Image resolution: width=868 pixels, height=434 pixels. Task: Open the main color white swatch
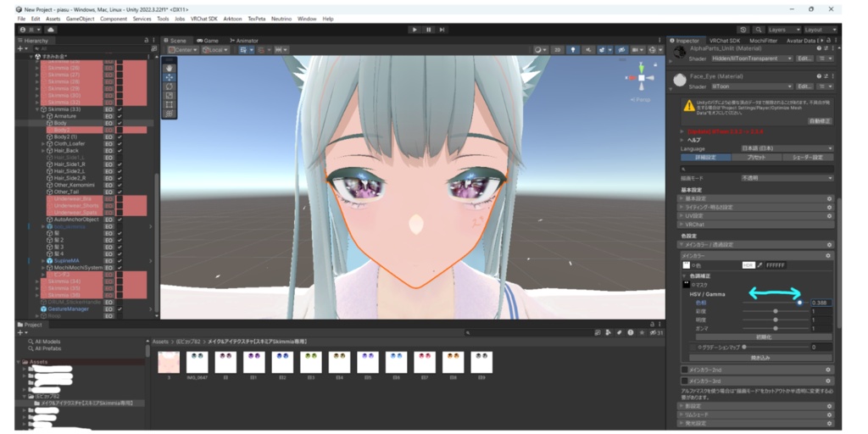click(x=686, y=265)
